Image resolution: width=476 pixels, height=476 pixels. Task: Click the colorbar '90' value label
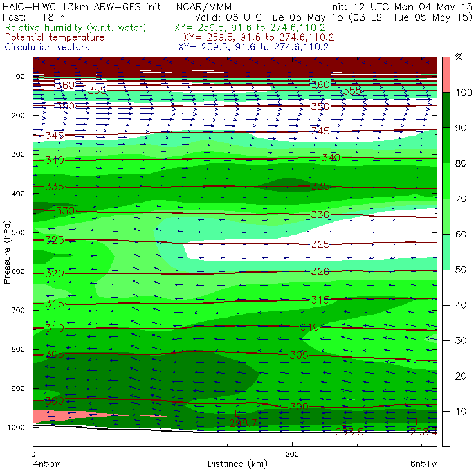tap(461, 128)
